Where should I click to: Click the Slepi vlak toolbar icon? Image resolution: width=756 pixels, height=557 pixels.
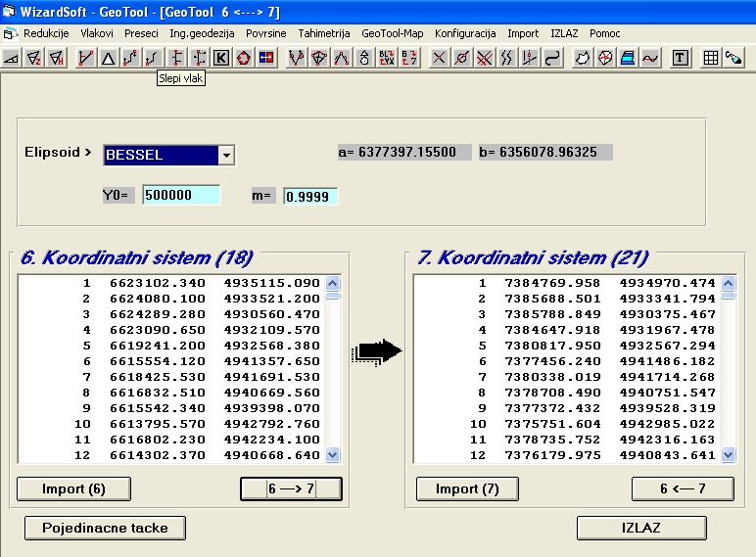[152, 58]
